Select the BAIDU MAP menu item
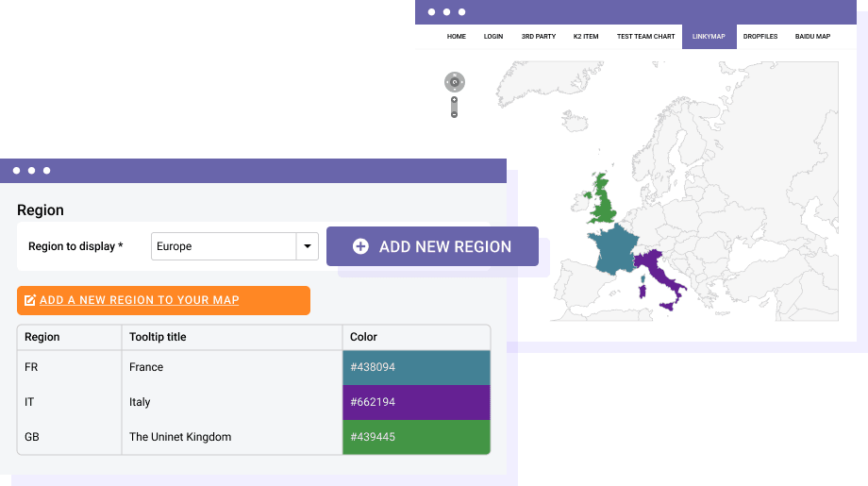The image size is (868, 486). 812,37
